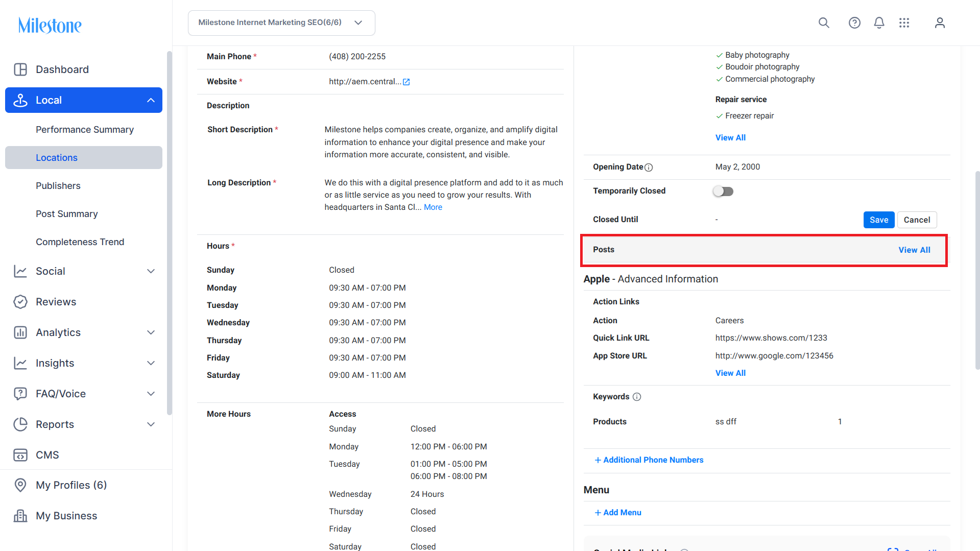This screenshot has width=980, height=551.
Task: Click the Analytics bar-chart icon
Action: tap(20, 332)
